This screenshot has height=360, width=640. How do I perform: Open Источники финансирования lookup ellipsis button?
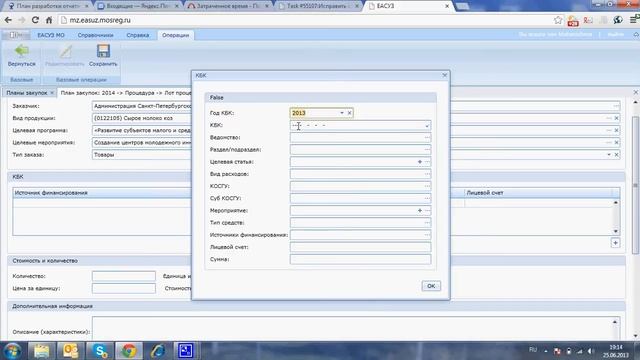click(427, 235)
